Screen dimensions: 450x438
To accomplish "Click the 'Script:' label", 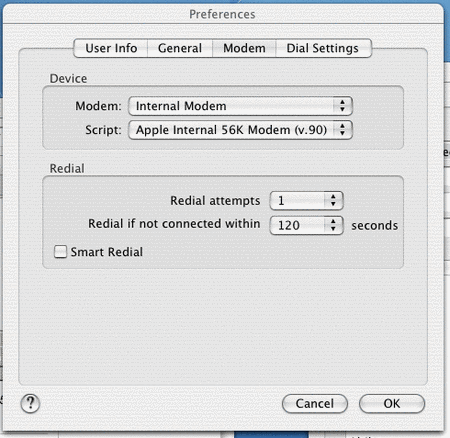I will click(x=103, y=130).
